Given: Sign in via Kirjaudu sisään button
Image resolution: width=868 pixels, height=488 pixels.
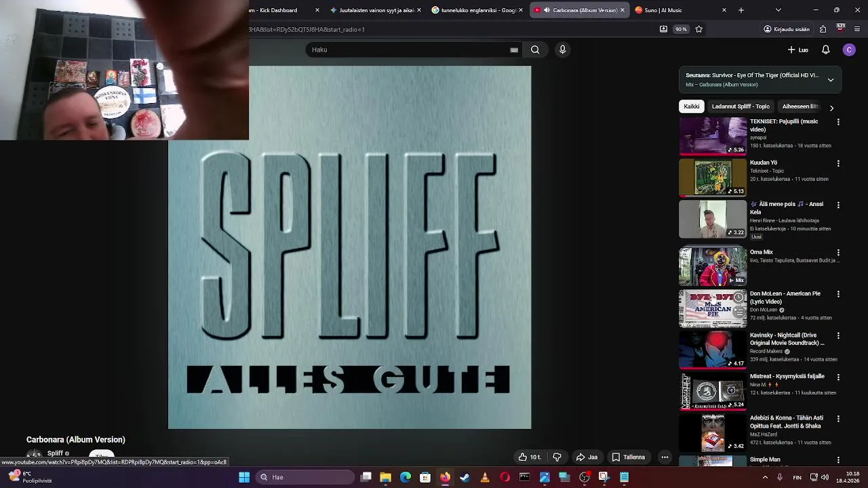Looking at the screenshot, I should click(x=787, y=29).
